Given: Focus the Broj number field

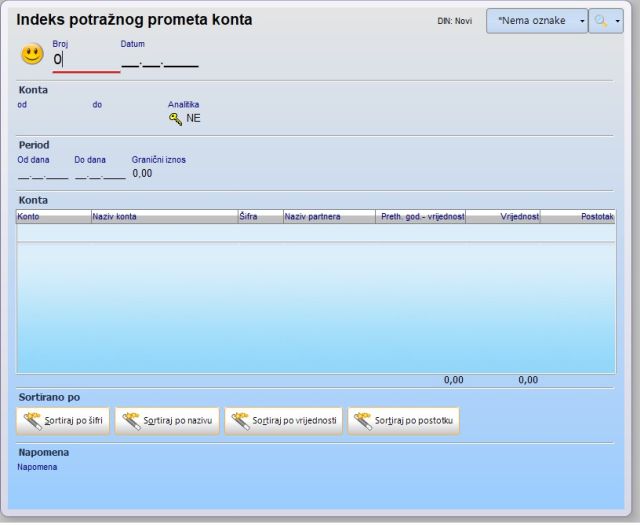Looking at the screenshot, I should 85,60.
